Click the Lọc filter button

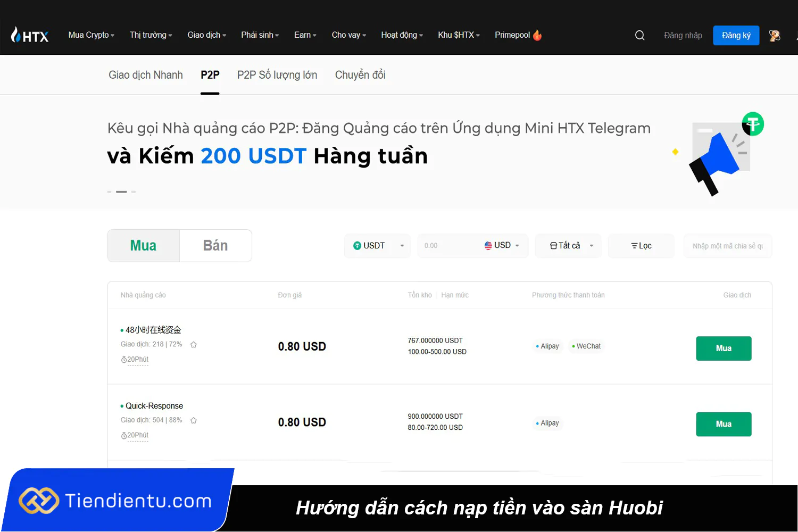tap(641, 246)
